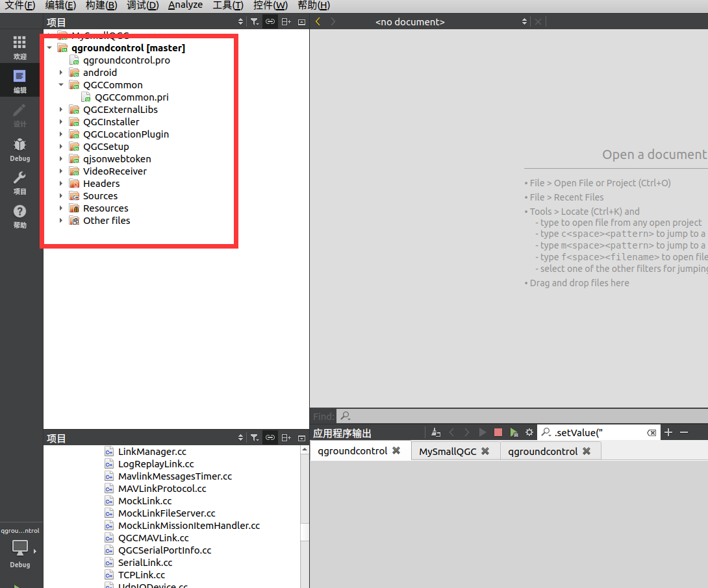Image resolution: width=708 pixels, height=588 pixels.
Task: Clear the application output pane
Action: [x=436, y=433]
